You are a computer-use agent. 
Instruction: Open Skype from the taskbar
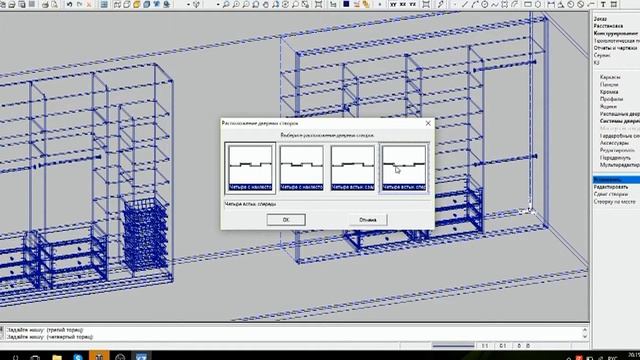click(78, 356)
